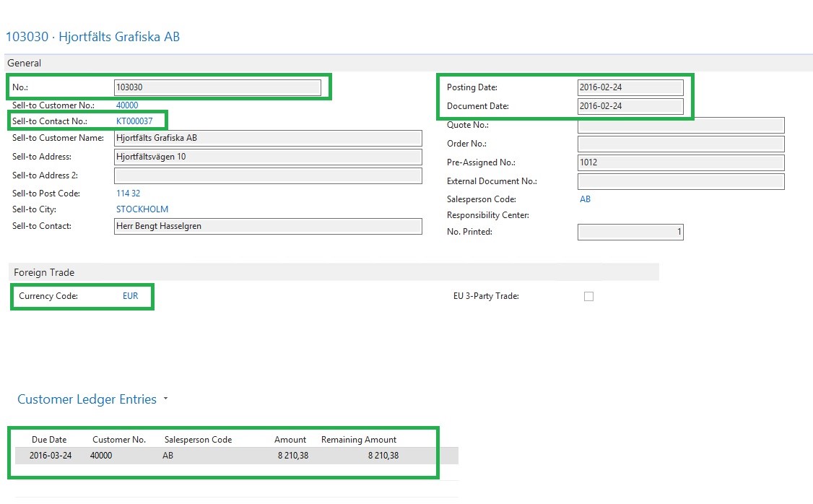Expand the Customer Ledger Entries dropdown arrow
This screenshot has width=813, height=504.
pyautogui.click(x=165, y=399)
